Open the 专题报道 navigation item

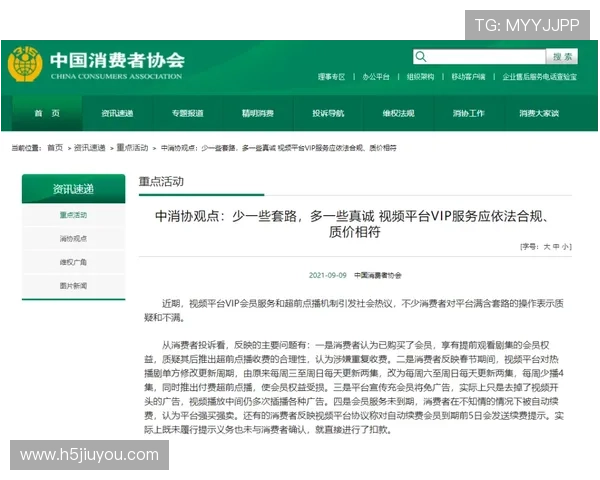188,113
